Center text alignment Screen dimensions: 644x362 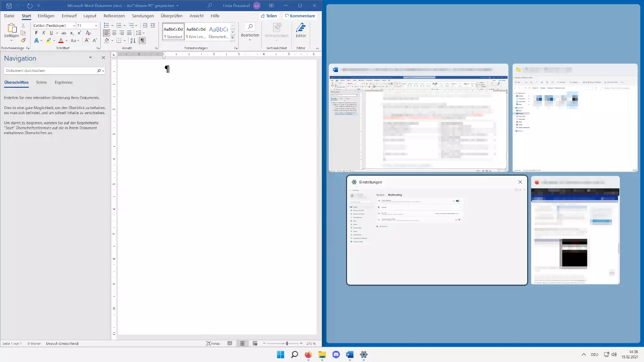click(114, 33)
